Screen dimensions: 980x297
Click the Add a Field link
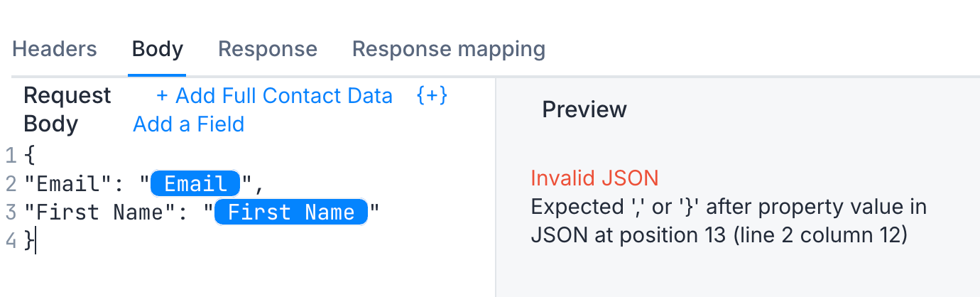[189, 124]
